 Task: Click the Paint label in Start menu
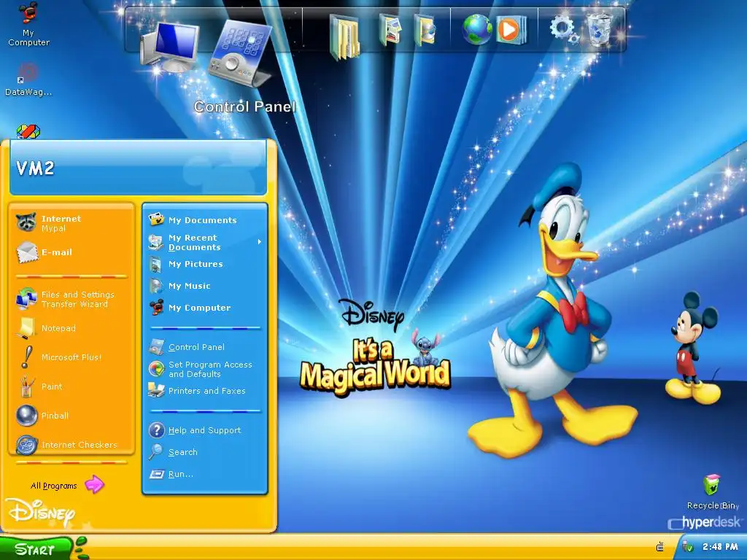tap(52, 386)
